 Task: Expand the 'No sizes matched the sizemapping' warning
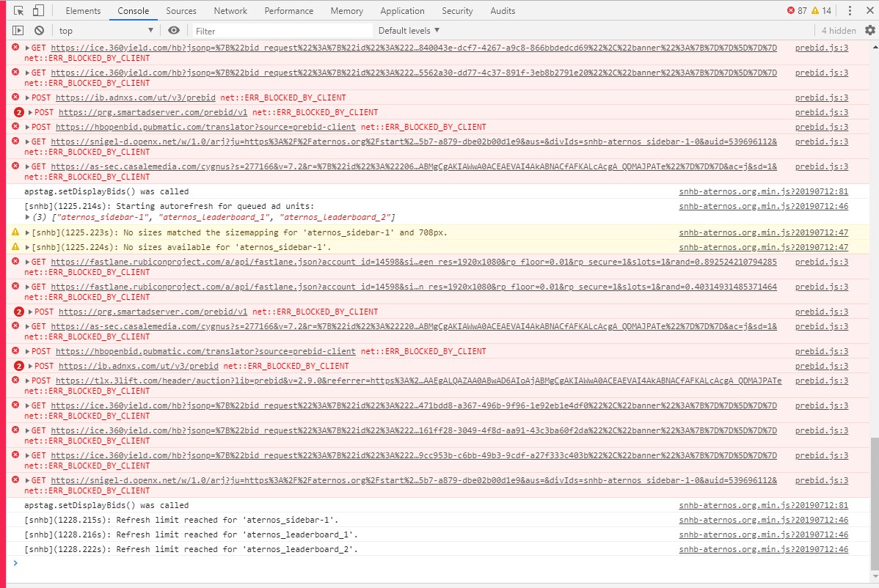click(27, 232)
